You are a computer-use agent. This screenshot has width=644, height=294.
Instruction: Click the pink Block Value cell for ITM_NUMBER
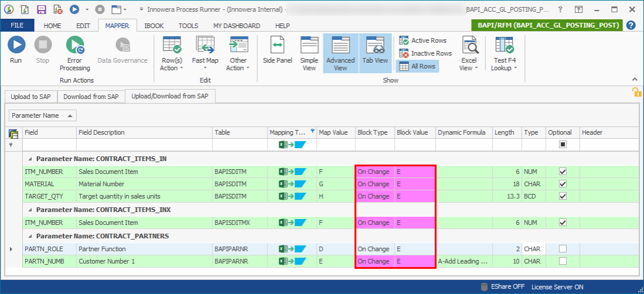pos(415,172)
